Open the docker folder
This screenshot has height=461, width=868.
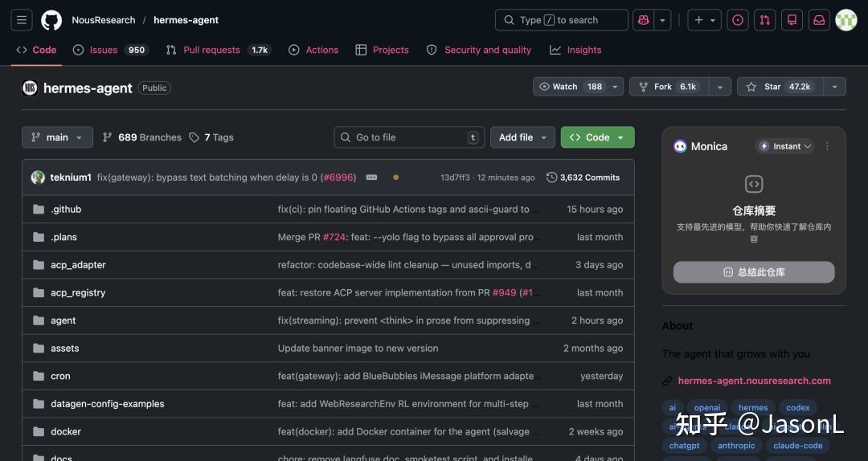(x=66, y=431)
